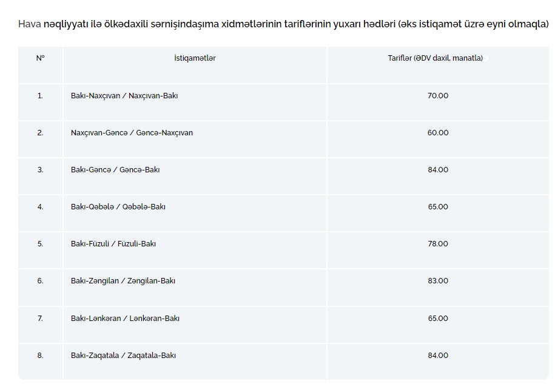The height and width of the screenshot is (392, 555).
Task: Click the 70.00 tariff value
Action: [x=438, y=96]
